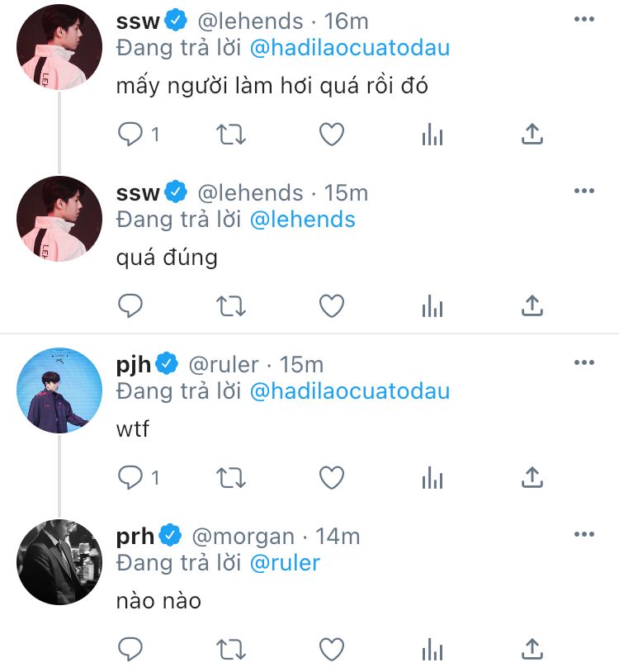Open @hadilaocuatodau link in first tweet

tap(349, 48)
